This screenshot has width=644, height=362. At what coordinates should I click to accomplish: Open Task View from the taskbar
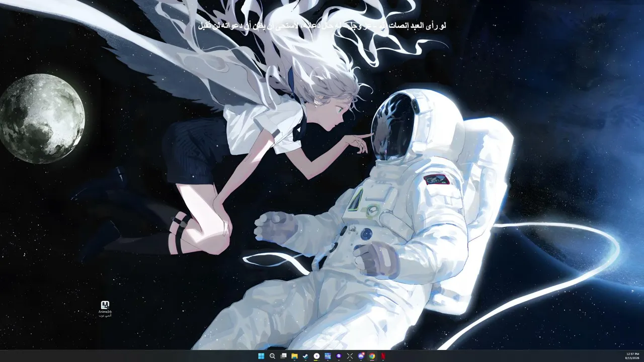click(x=283, y=356)
